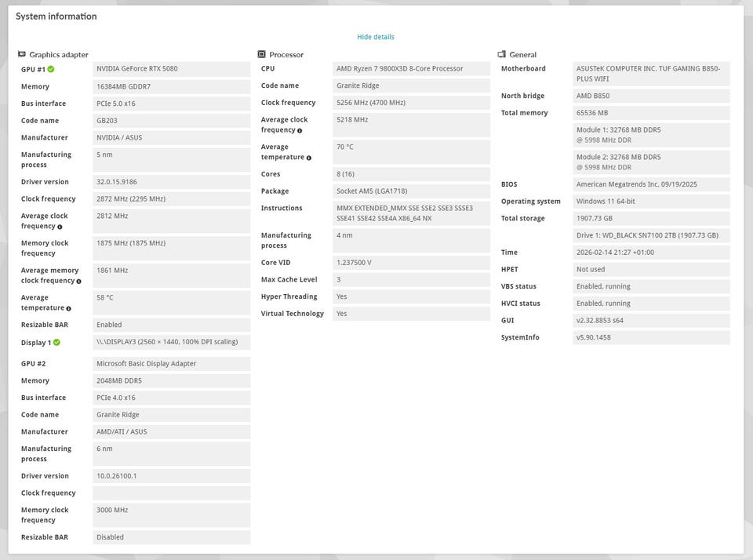This screenshot has height=560, width=753.
Task: Click the Windows 11 64-bit value
Action: [x=651, y=202]
